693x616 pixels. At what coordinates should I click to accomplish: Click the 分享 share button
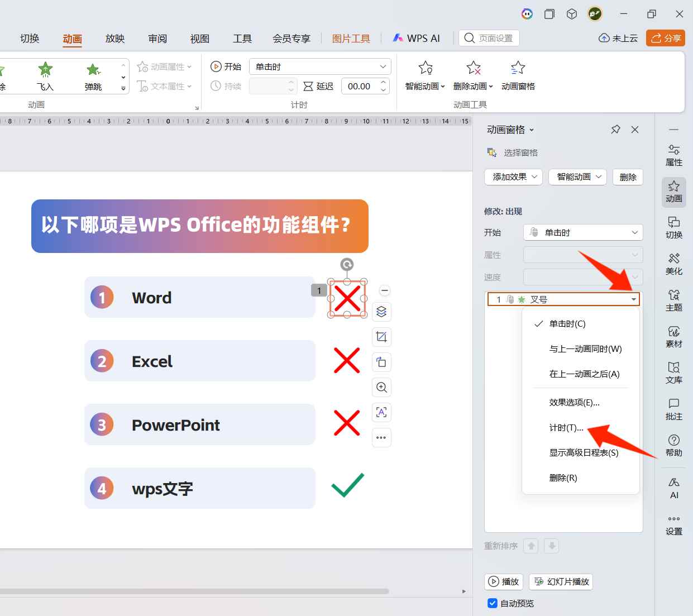click(666, 38)
